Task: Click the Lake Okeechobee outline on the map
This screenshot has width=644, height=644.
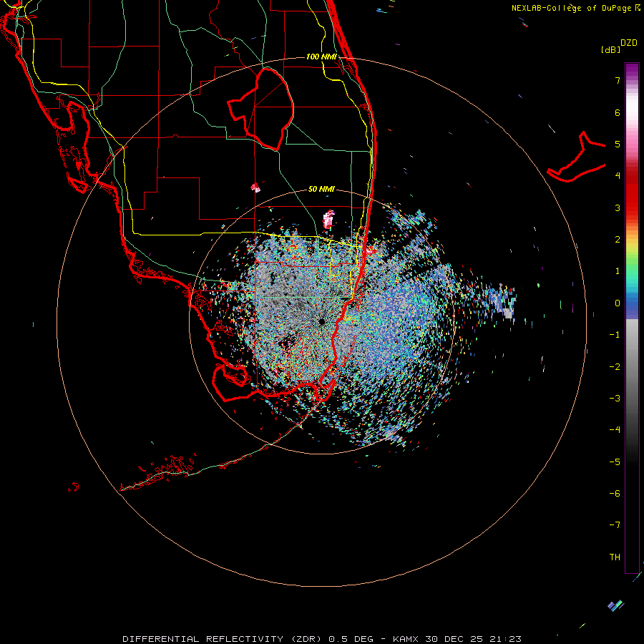Action: (261, 109)
